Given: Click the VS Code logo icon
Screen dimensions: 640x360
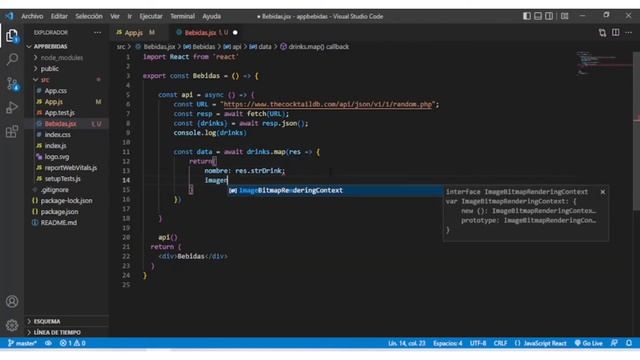Looking at the screenshot, I should pos(9,16).
